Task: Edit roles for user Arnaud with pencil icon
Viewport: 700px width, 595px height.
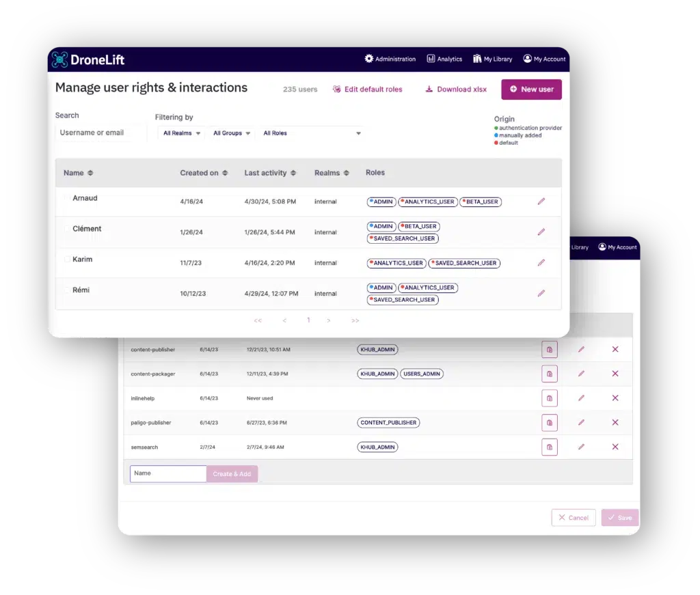Action: pyautogui.click(x=541, y=202)
